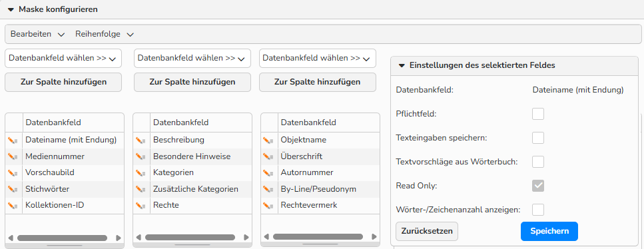Click Zur Spalte hinzufügen for first column
Viewport: 644px width, 249px height.
(63, 82)
